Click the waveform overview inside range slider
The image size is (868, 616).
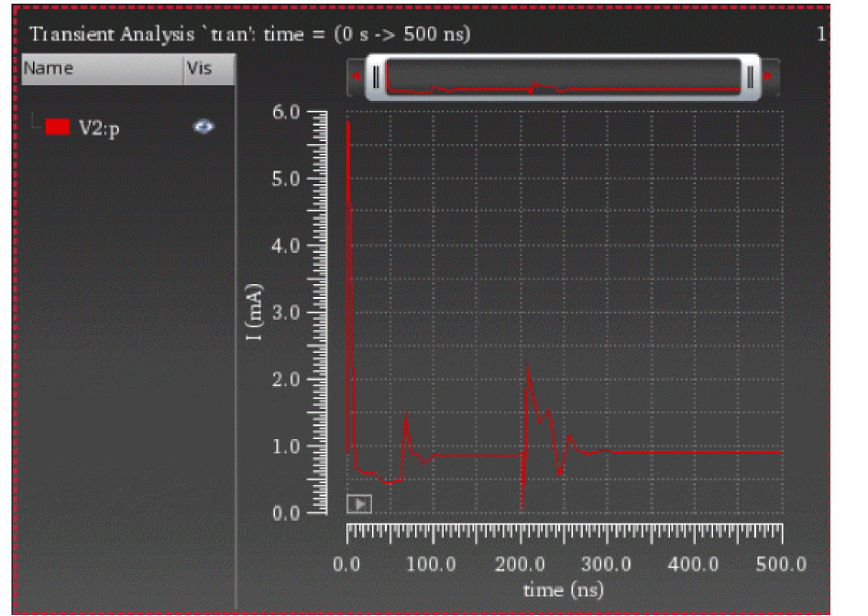(x=563, y=77)
